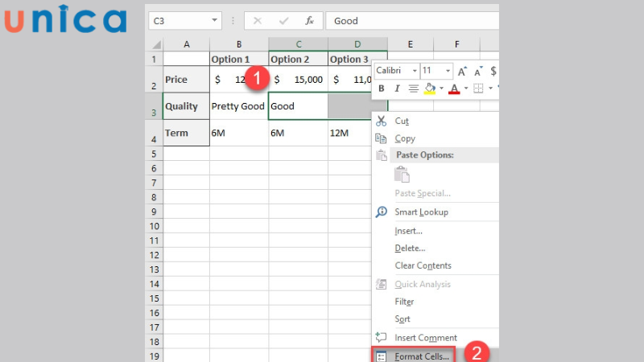Open the Name Box dropdown
The image size is (644, 362).
pyautogui.click(x=214, y=20)
